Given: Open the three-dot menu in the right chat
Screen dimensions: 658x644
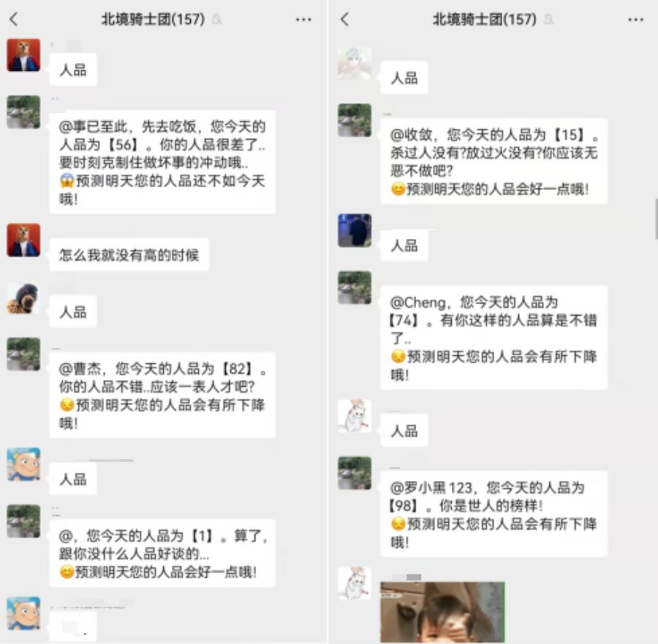Looking at the screenshot, I should click(x=635, y=19).
